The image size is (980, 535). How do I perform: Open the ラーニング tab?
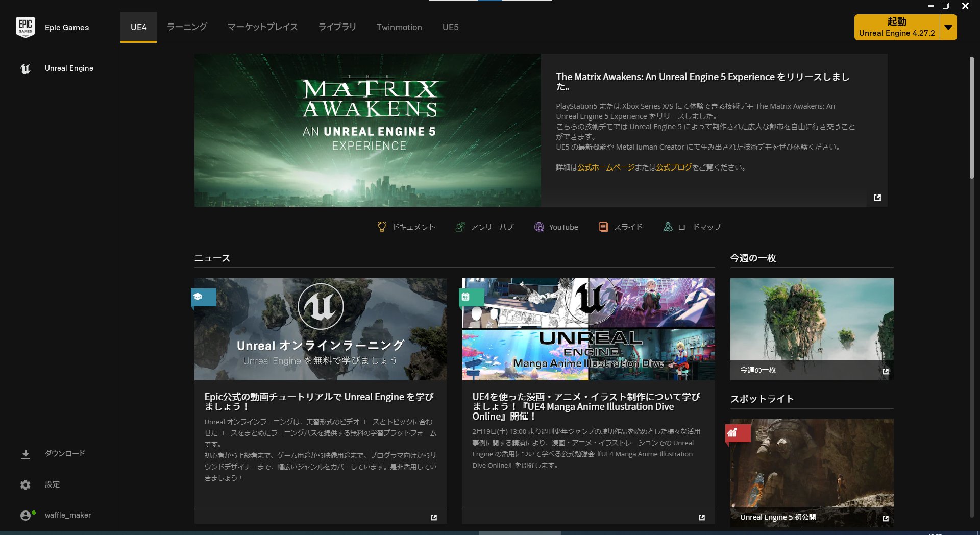(187, 27)
